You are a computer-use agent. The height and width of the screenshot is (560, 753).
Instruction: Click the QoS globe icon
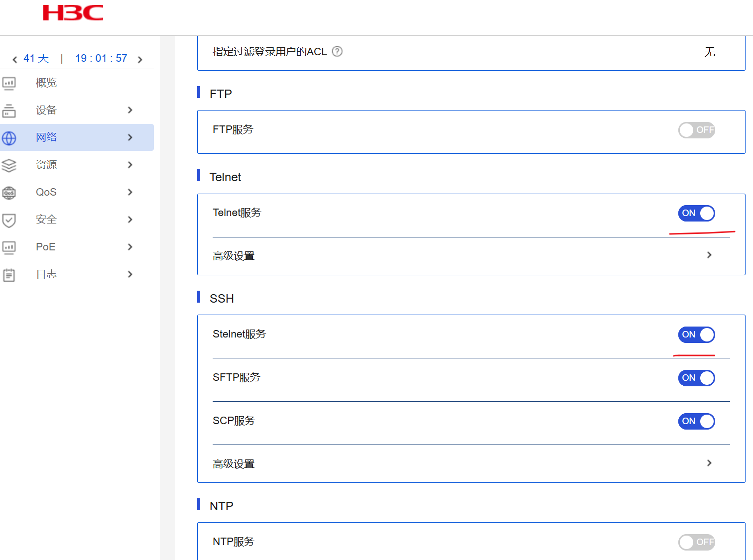(x=9, y=193)
